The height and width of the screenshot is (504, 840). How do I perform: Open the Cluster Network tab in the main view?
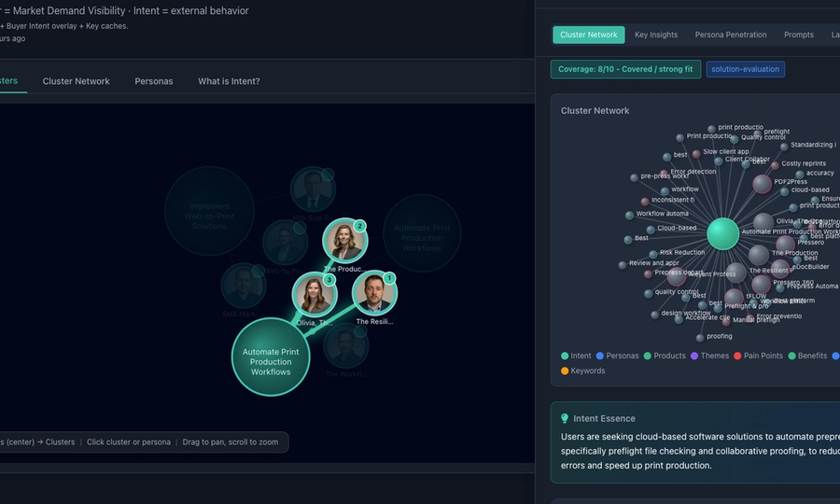tap(77, 81)
